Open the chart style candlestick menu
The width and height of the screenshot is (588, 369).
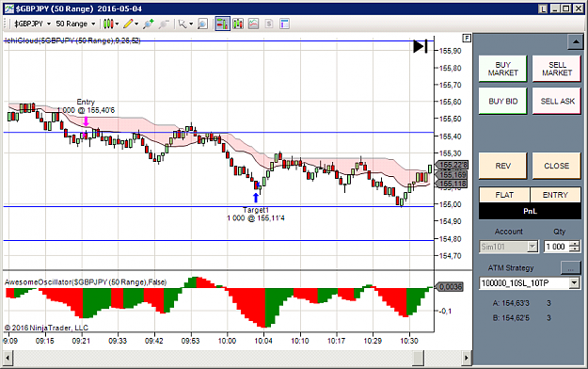pos(108,24)
